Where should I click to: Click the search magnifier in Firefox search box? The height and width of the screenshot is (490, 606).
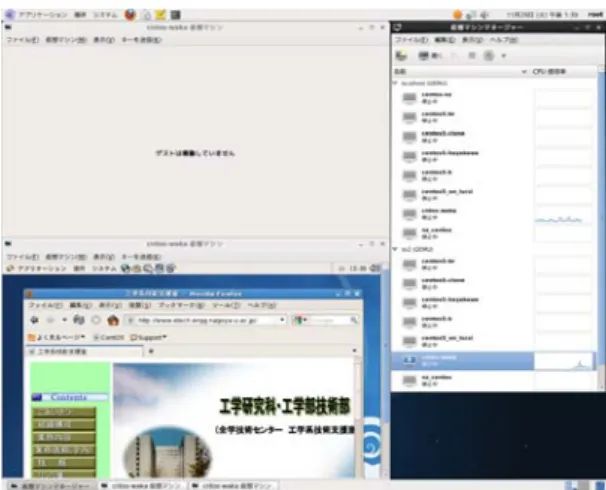(x=354, y=320)
